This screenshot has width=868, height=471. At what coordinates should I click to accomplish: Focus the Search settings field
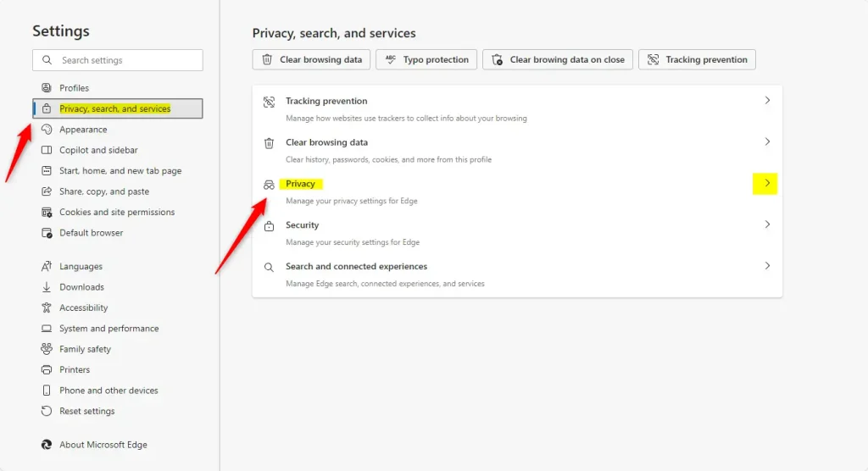pos(117,60)
